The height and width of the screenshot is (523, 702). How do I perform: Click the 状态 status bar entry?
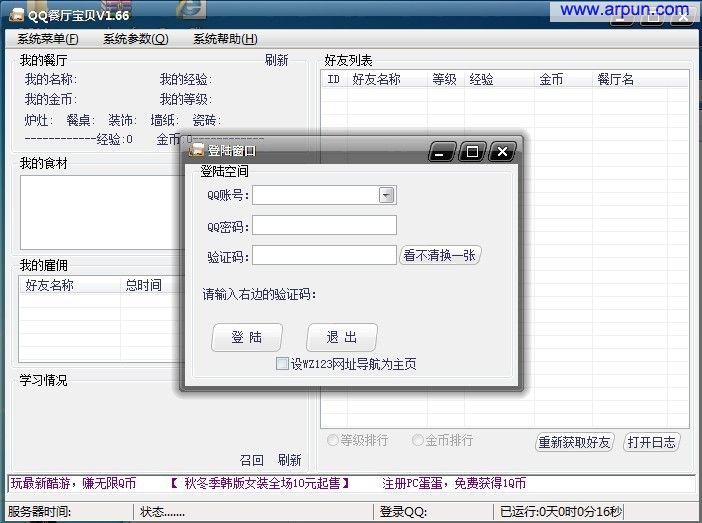pyautogui.click(x=162, y=511)
